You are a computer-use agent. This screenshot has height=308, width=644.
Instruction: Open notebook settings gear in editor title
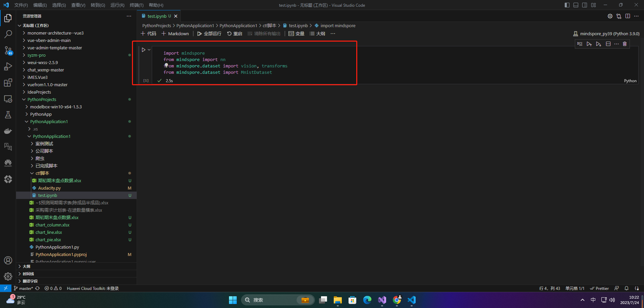pyautogui.click(x=610, y=16)
